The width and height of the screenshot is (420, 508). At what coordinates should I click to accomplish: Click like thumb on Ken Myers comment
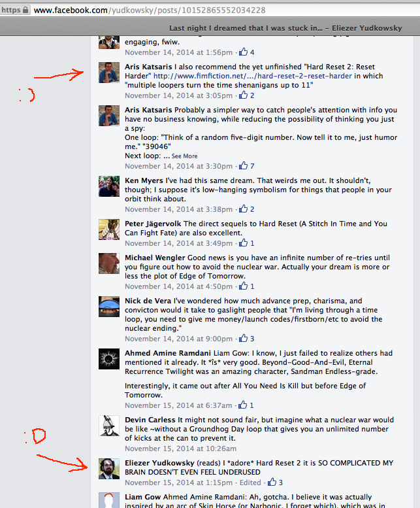(x=244, y=209)
